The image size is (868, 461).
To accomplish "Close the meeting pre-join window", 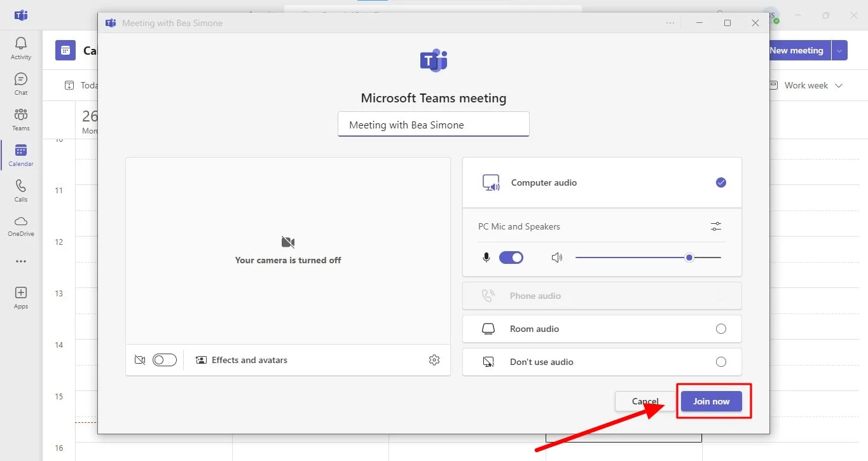I will click(x=755, y=23).
